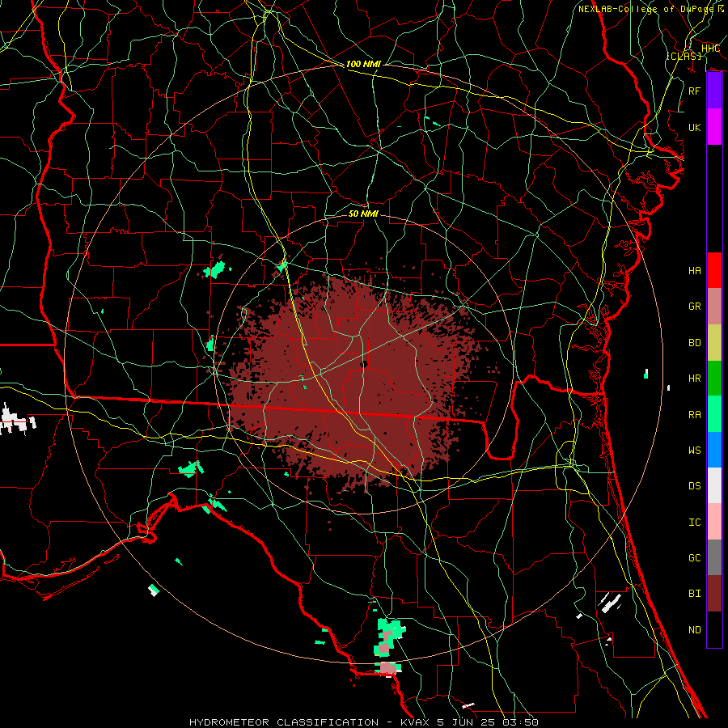Click the RF legend label
The height and width of the screenshot is (728, 728).
pyautogui.click(x=695, y=91)
